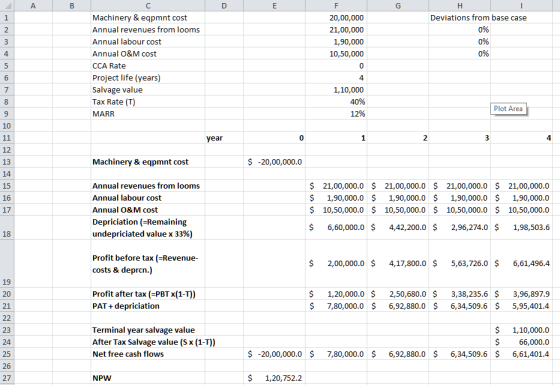Click 'Net free cash flows' label
The height and width of the screenshot is (385, 560).
128,354
